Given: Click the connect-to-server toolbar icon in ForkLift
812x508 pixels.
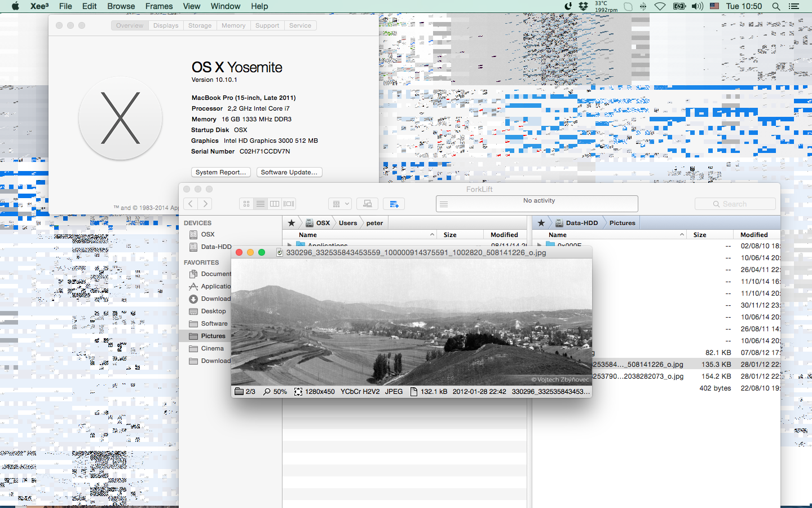Looking at the screenshot, I should pyautogui.click(x=368, y=204).
